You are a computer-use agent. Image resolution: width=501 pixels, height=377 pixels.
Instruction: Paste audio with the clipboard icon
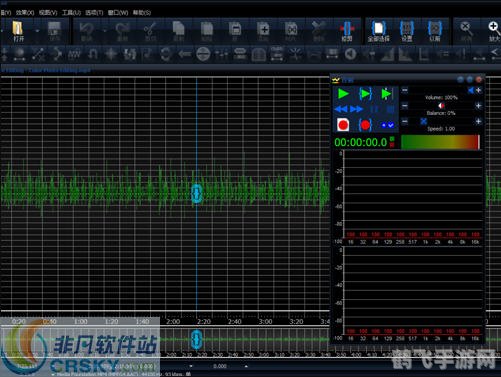[207, 31]
